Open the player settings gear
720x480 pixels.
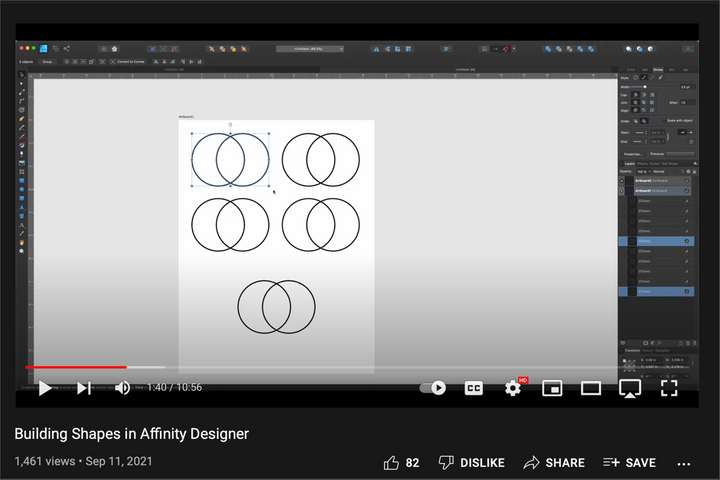coord(512,388)
